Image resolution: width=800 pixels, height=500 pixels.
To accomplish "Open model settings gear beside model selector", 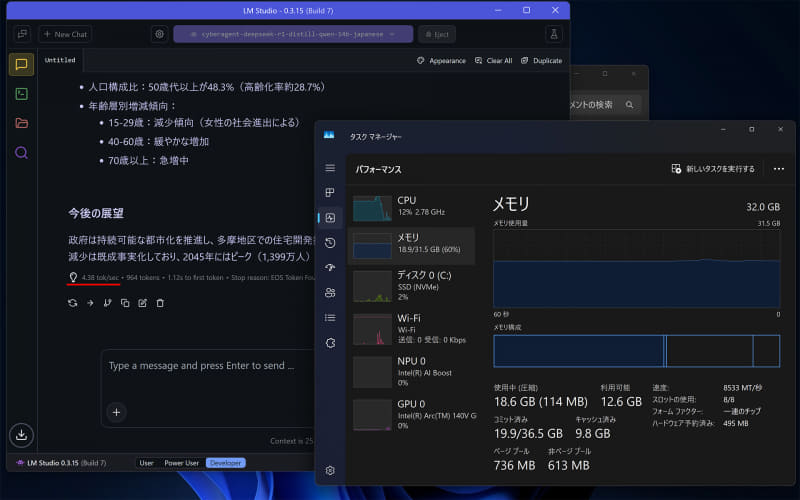I will pos(160,34).
